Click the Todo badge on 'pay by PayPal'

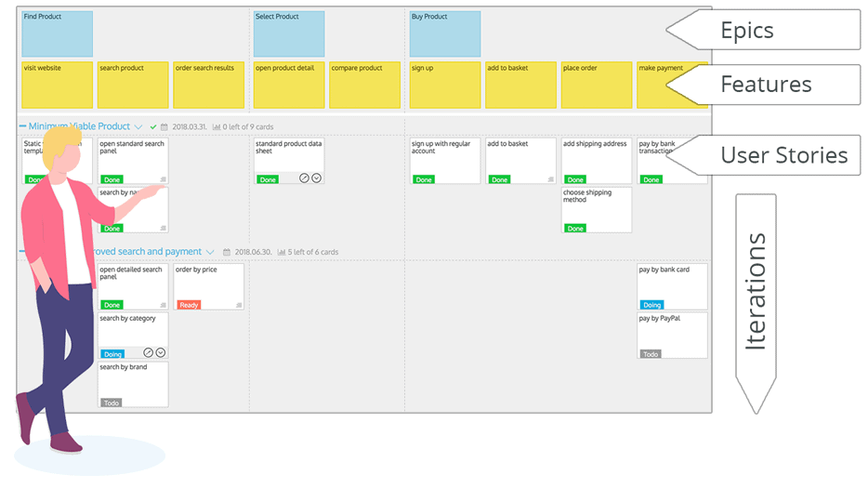(651, 354)
